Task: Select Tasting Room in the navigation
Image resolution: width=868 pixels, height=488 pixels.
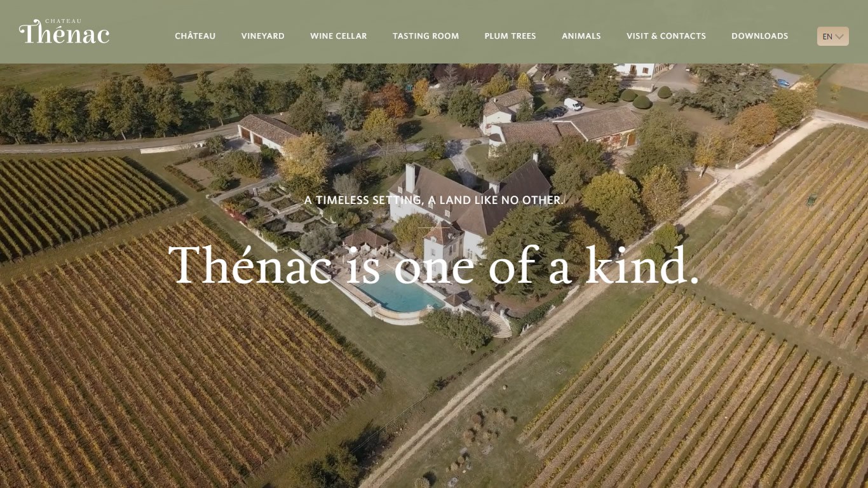Action: 426,36
